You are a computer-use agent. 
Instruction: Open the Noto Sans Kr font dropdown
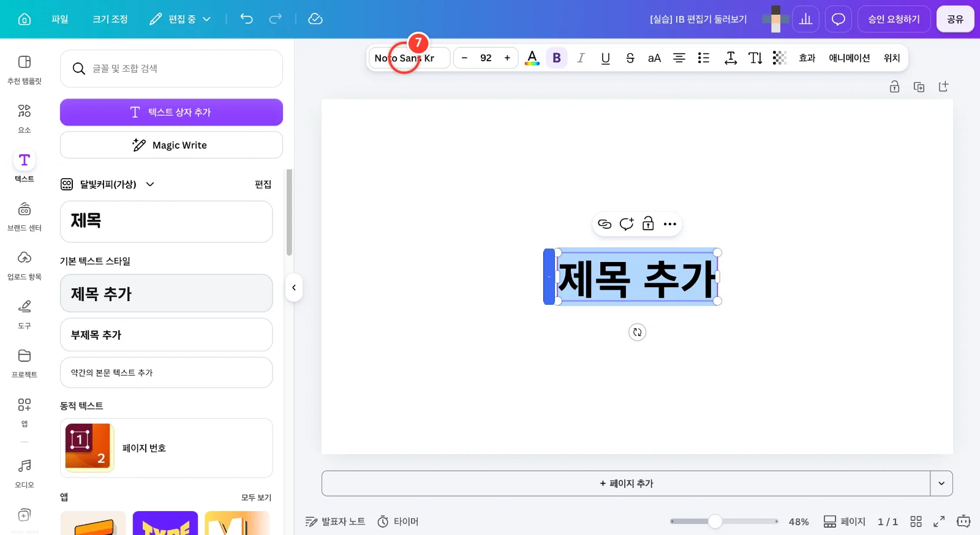(x=409, y=58)
